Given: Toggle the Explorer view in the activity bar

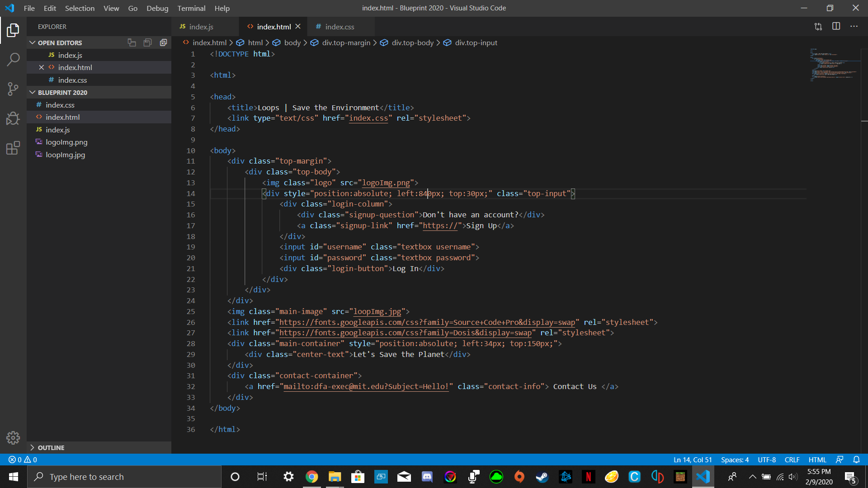Looking at the screenshot, I should pyautogui.click(x=13, y=30).
